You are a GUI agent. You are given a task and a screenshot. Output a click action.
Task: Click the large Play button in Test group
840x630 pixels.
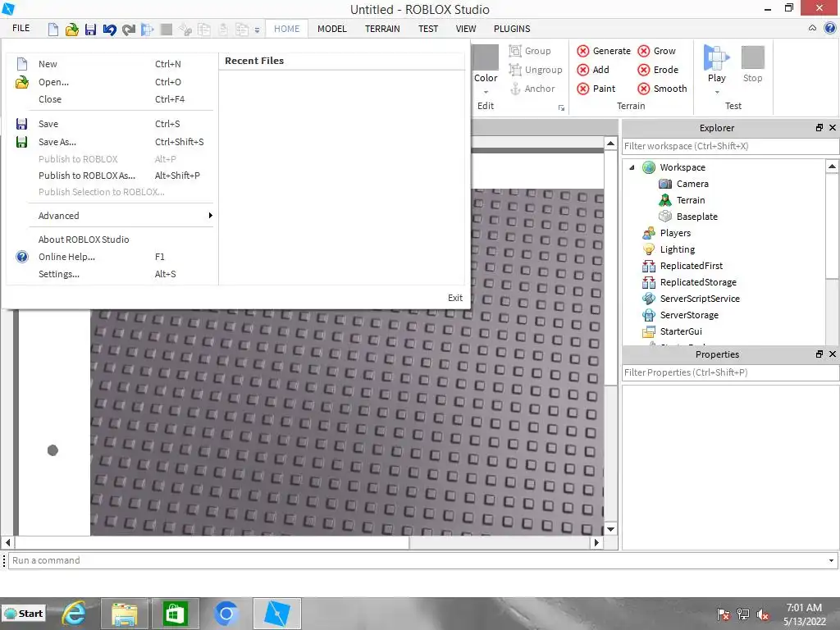tap(716, 63)
